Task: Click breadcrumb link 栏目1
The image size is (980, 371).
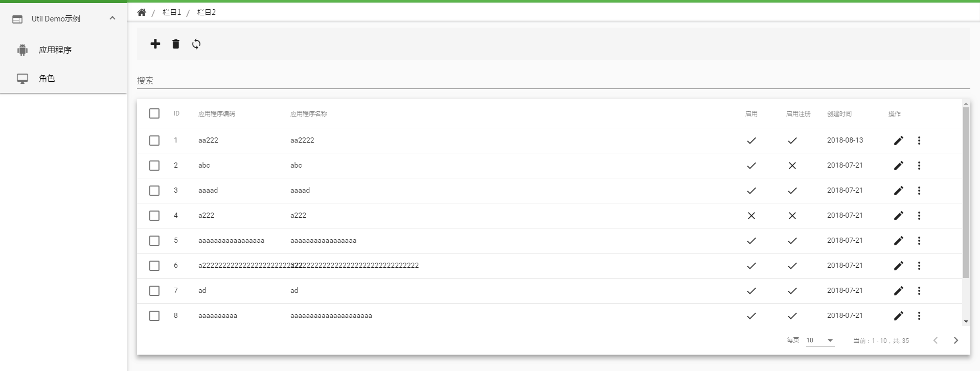Action: [x=172, y=12]
